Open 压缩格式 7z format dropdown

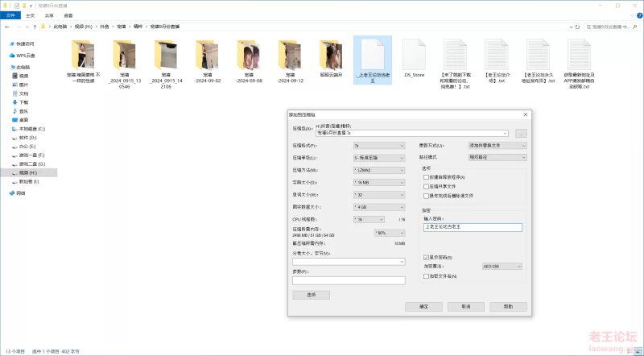point(379,146)
